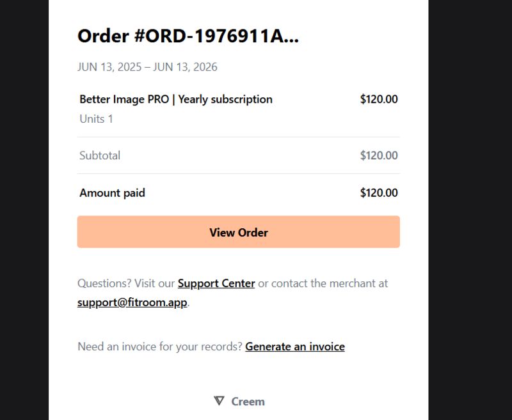Click the support@fitroom.app email link
The width and height of the screenshot is (512, 420).
[x=132, y=302]
